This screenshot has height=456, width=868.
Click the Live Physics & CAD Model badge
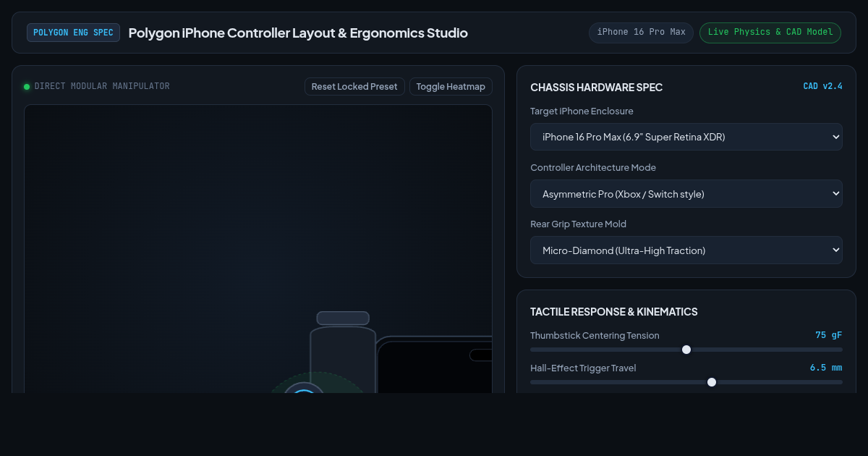click(x=770, y=33)
